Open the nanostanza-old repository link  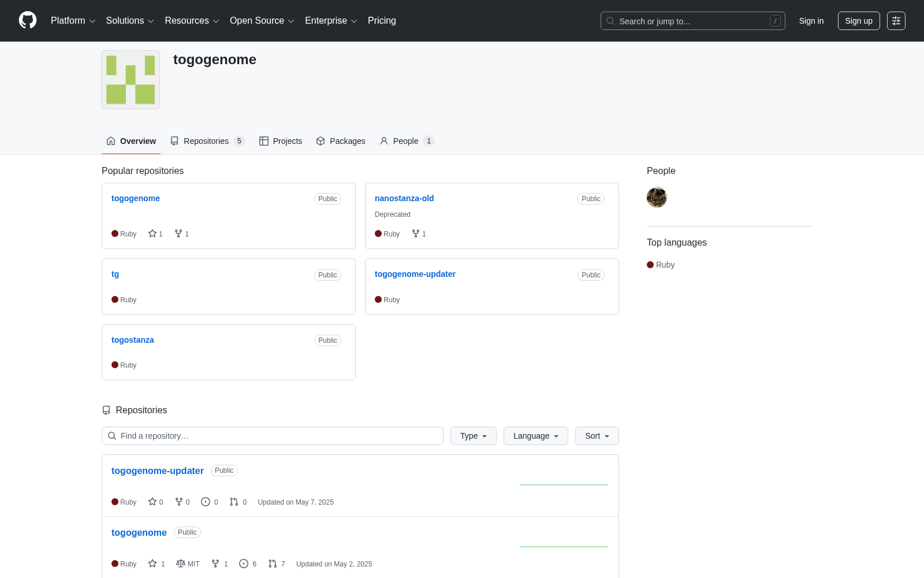404,198
